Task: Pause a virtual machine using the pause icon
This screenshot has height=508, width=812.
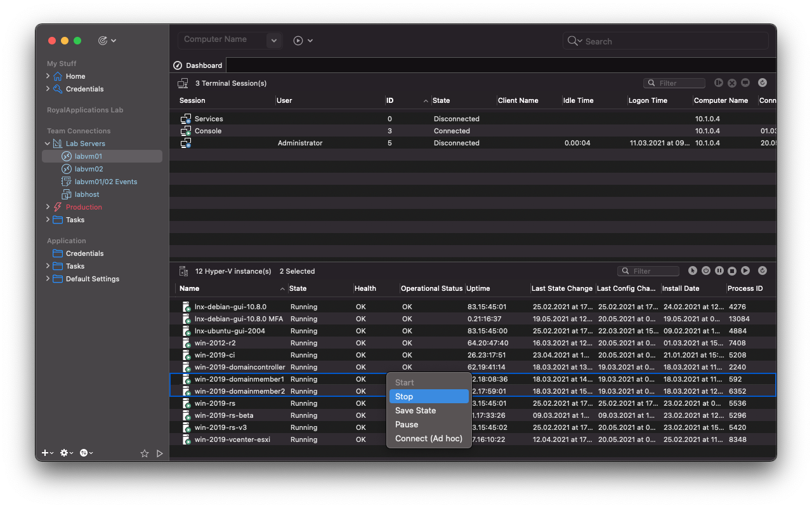Action: coord(719,270)
